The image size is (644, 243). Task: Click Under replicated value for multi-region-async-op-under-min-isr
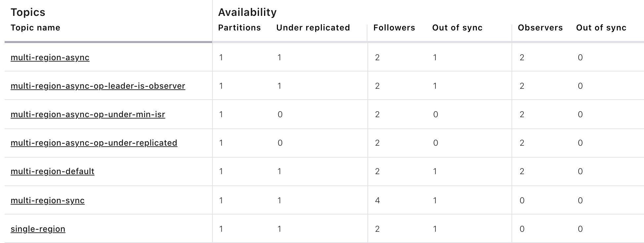coord(280,115)
